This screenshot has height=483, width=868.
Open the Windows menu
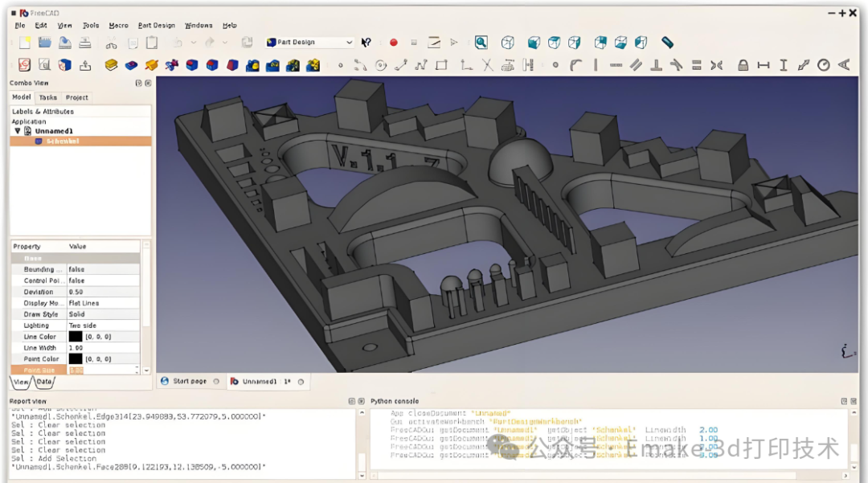point(199,26)
